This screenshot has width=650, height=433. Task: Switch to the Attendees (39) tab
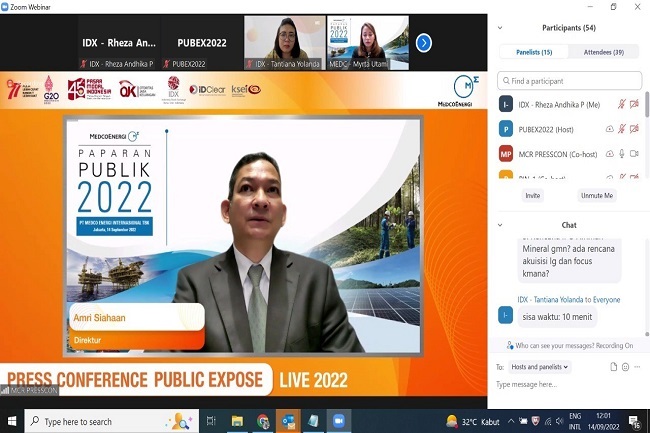click(x=604, y=52)
